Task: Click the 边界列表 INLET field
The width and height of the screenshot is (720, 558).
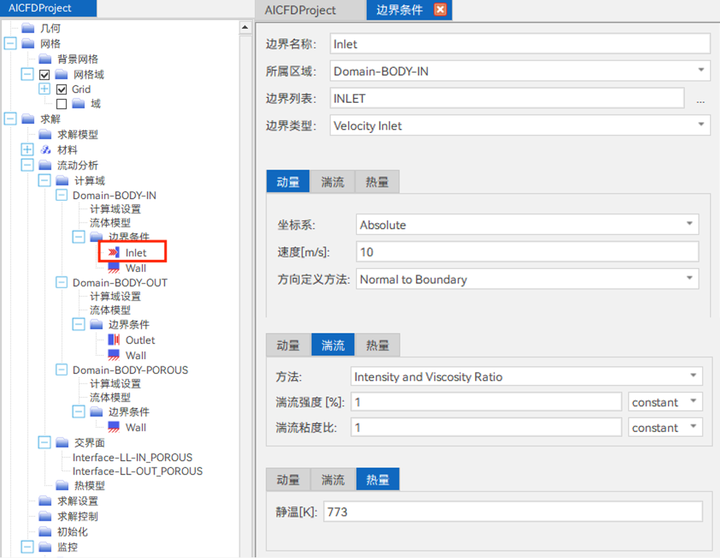Action: [507, 98]
